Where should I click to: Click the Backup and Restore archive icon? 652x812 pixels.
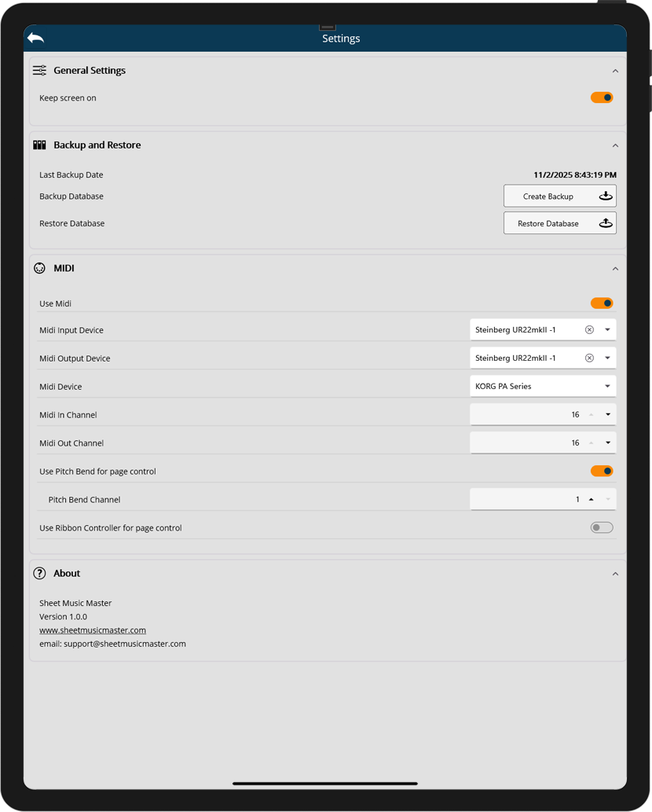[x=39, y=145]
